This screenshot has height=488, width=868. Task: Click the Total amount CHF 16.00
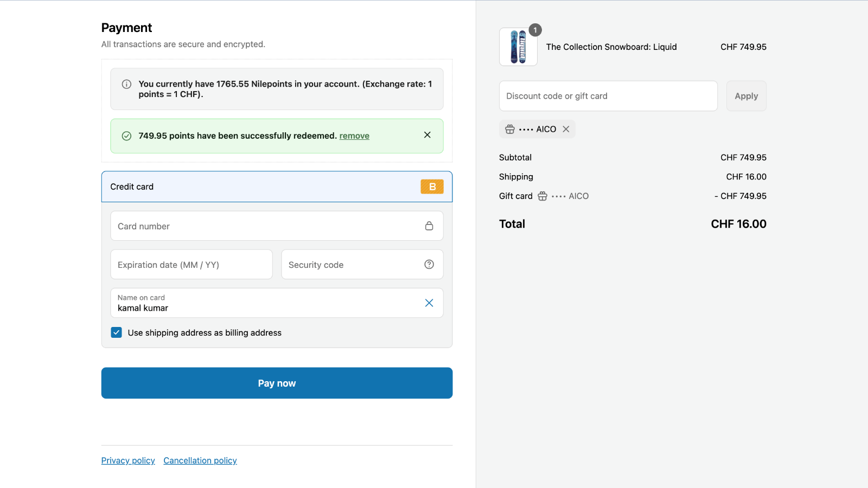tap(739, 224)
